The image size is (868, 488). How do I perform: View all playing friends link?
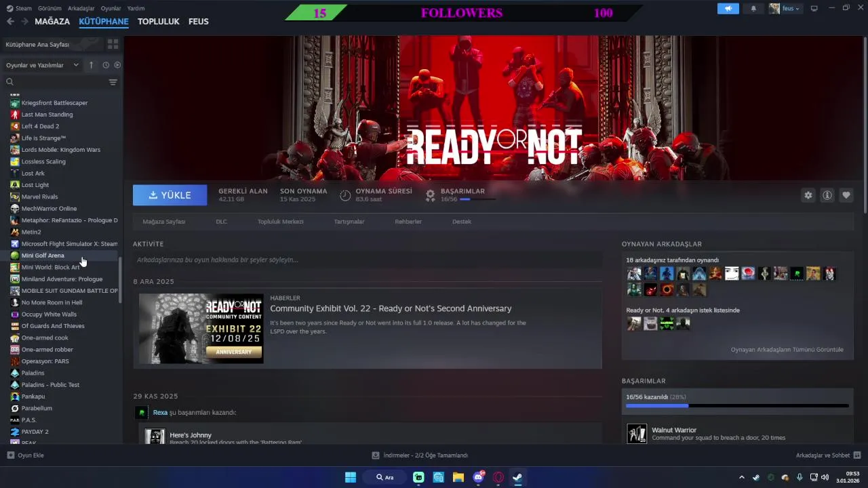pyautogui.click(x=787, y=350)
